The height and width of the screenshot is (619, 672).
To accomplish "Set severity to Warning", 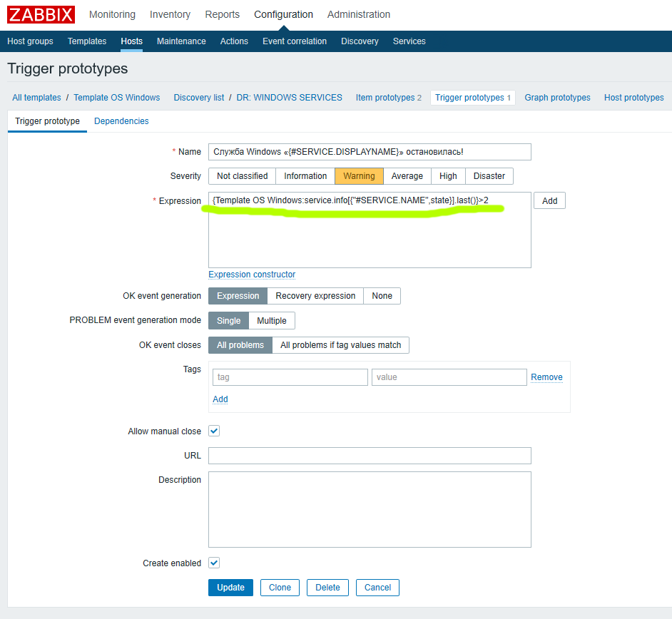I will 359,176.
